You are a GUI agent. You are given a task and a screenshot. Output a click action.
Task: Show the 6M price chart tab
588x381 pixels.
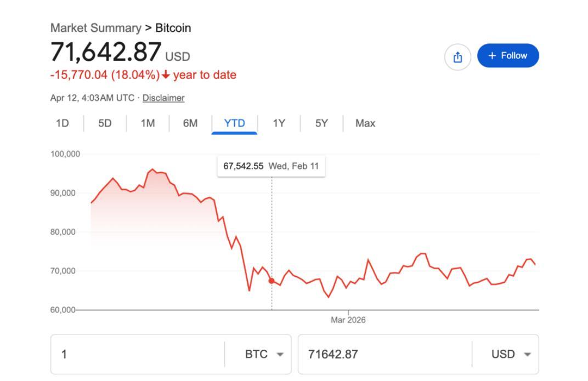[x=190, y=123]
